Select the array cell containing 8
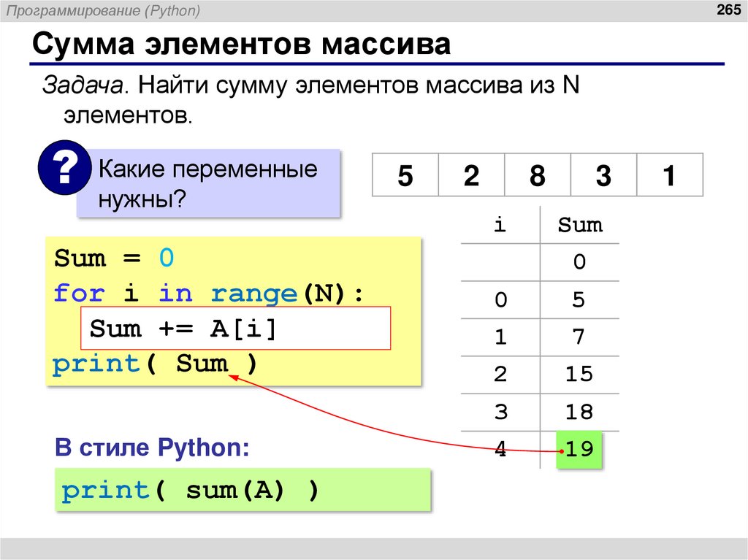 coord(537,175)
